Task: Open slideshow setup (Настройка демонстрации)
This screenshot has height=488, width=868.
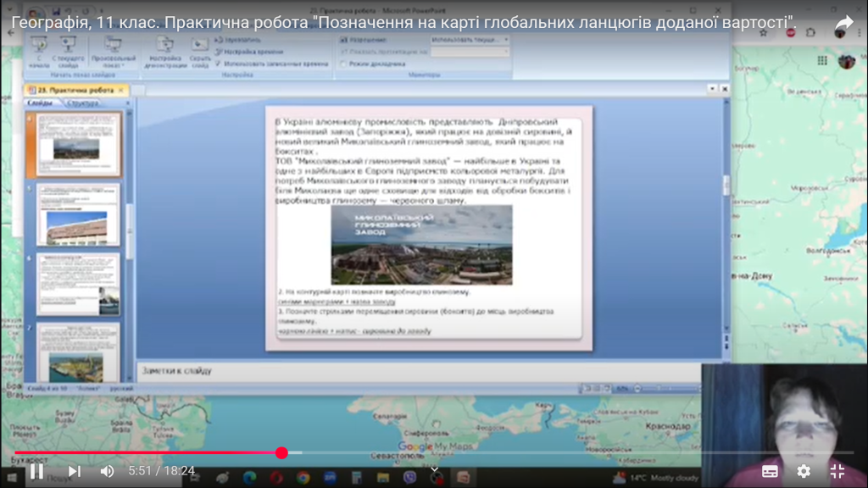Action: coord(165,53)
